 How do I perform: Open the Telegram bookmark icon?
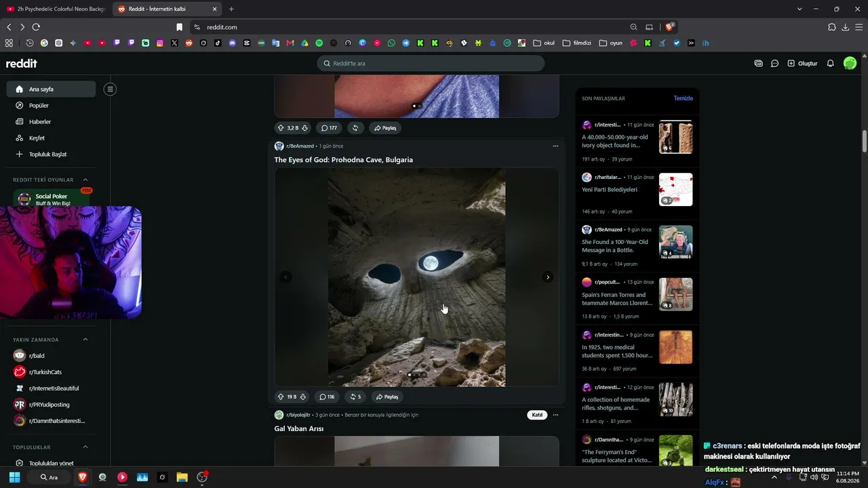[x=406, y=43]
